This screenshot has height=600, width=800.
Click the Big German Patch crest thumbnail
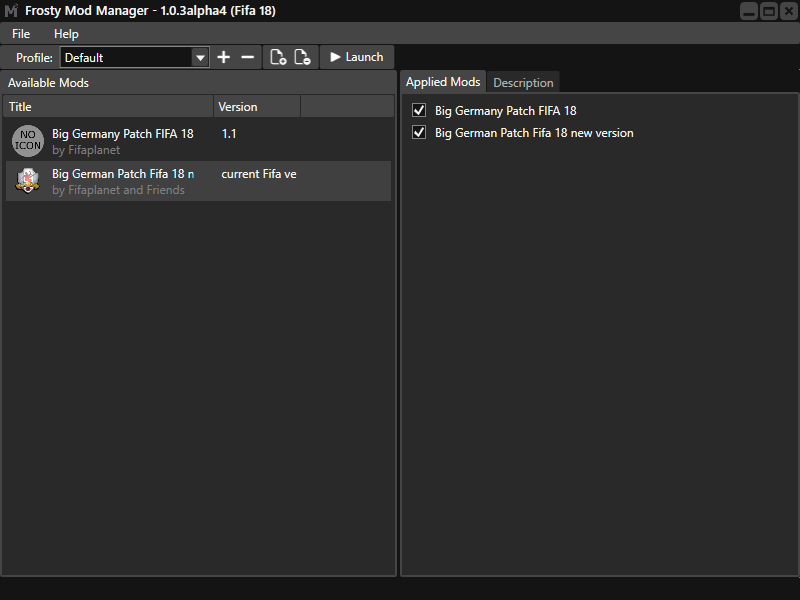coord(28,181)
